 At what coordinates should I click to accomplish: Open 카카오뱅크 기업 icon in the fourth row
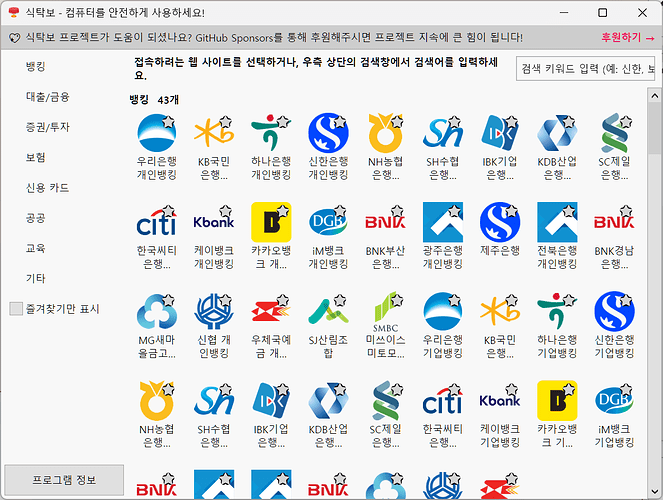557,401
